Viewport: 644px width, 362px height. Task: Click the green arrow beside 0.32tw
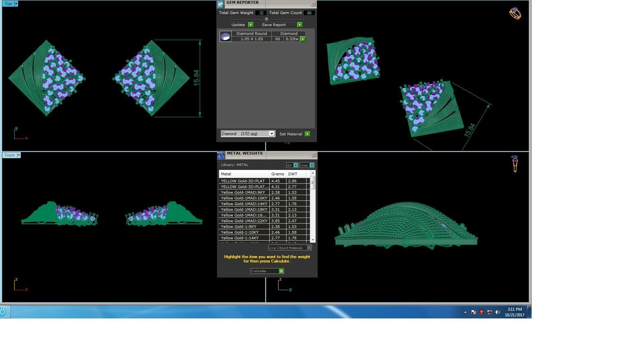pyautogui.click(x=303, y=39)
